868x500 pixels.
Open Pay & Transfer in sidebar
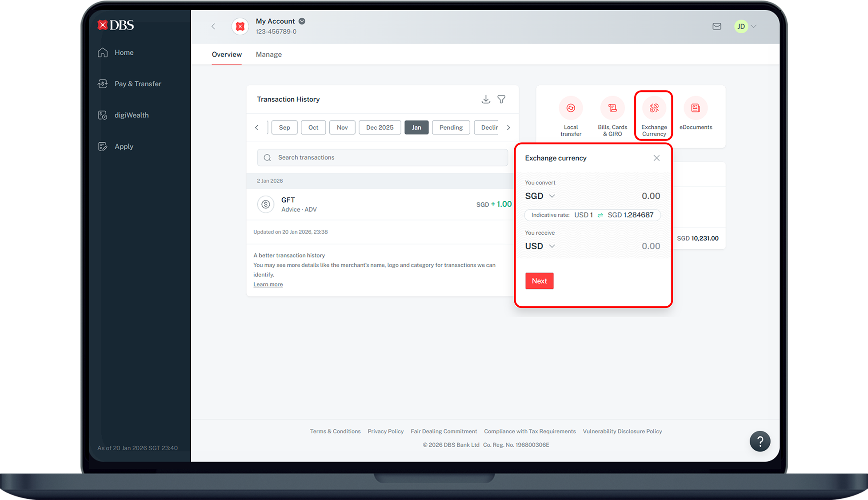(137, 84)
